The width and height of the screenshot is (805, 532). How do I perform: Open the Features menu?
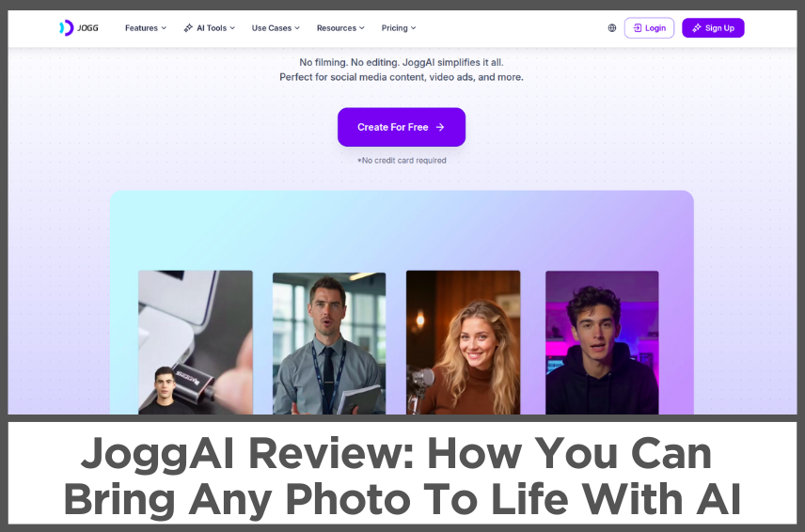(146, 27)
